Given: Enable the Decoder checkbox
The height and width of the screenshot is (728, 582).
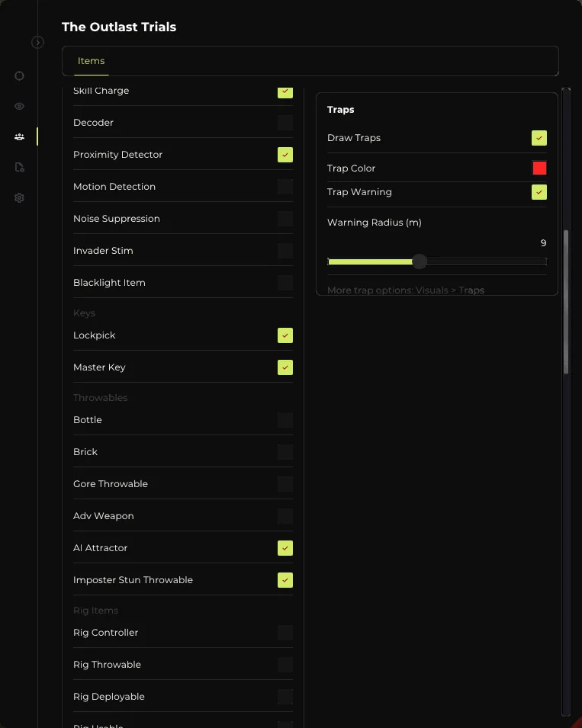Looking at the screenshot, I should coord(285,123).
